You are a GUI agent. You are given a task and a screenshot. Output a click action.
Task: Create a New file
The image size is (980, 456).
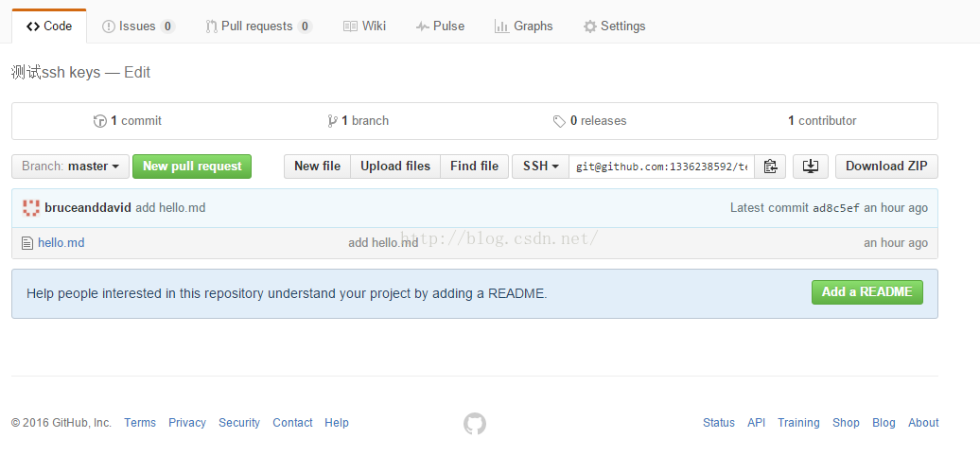[318, 167]
